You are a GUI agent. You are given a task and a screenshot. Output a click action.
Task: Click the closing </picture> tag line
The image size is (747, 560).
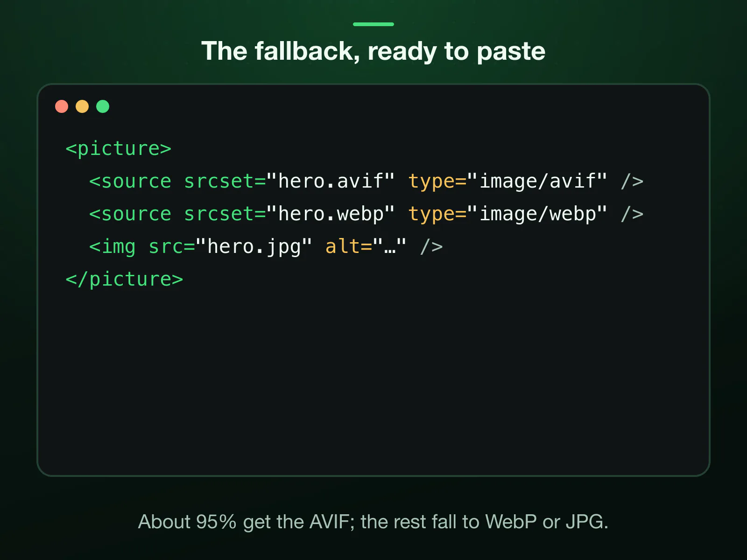coord(124,279)
